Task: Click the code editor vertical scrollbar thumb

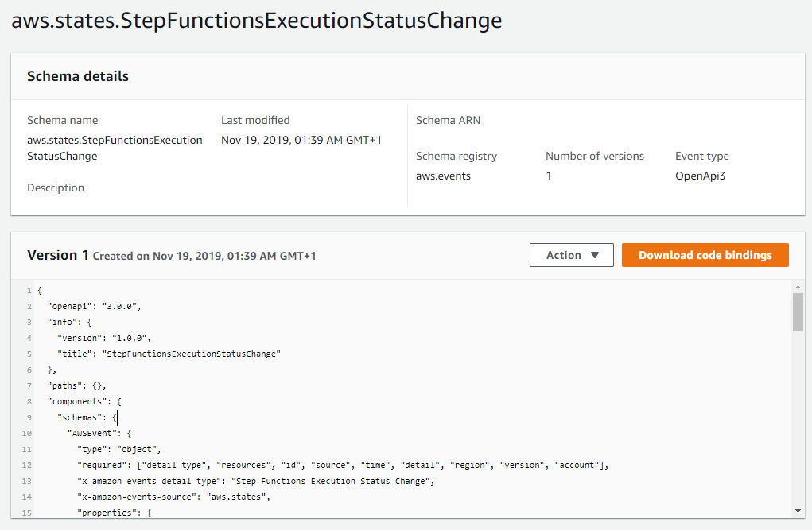Action: tap(798, 311)
